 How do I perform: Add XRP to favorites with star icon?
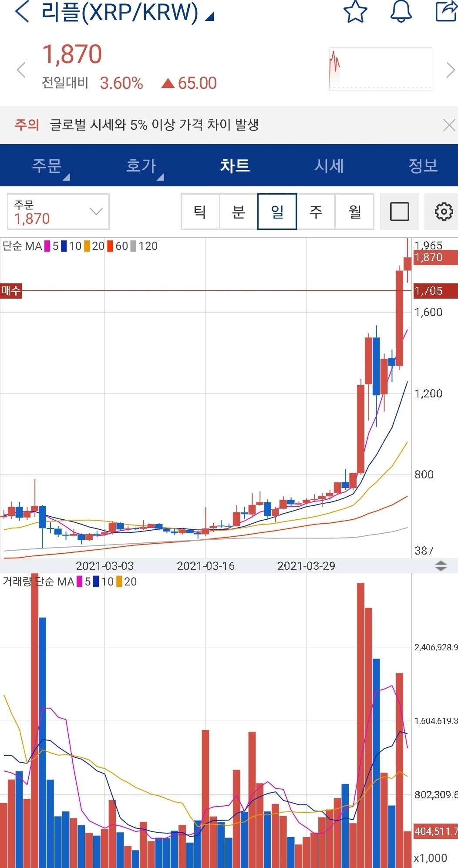click(355, 12)
